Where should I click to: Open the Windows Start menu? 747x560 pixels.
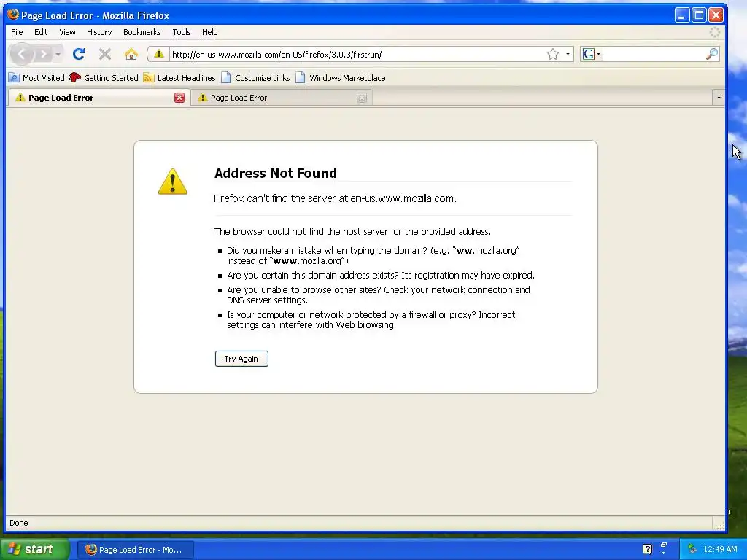click(34, 549)
